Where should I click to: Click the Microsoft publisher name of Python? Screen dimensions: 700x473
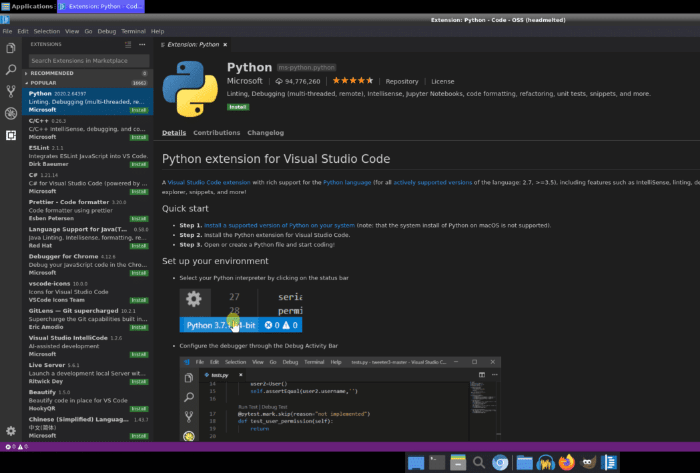[x=245, y=81]
